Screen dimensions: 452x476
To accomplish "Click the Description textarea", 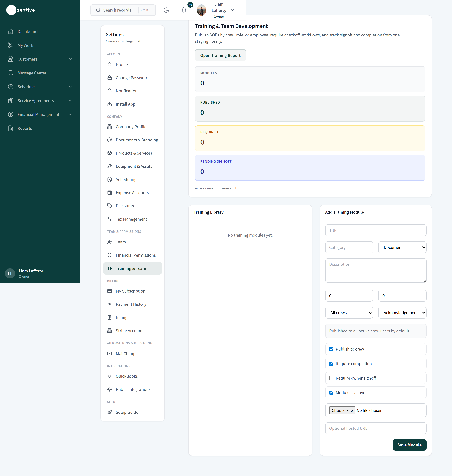I will coord(376,271).
